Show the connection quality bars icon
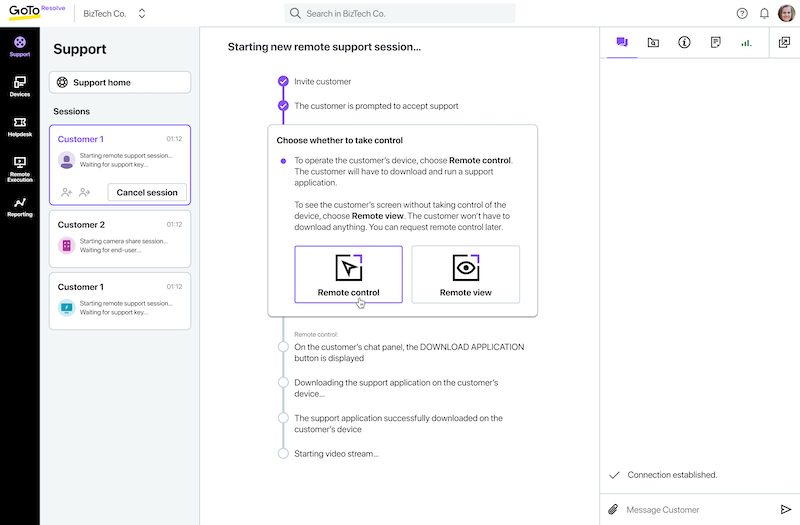 (x=746, y=42)
